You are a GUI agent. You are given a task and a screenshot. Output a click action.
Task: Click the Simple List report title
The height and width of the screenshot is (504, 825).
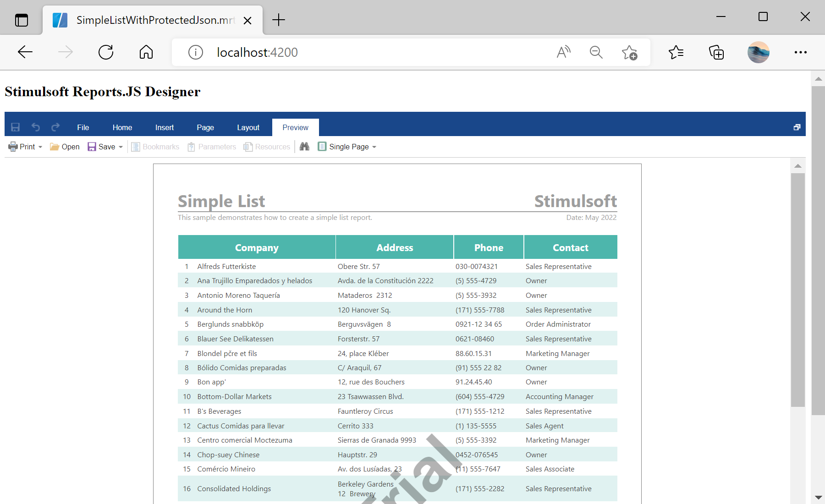[x=221, y=201]
